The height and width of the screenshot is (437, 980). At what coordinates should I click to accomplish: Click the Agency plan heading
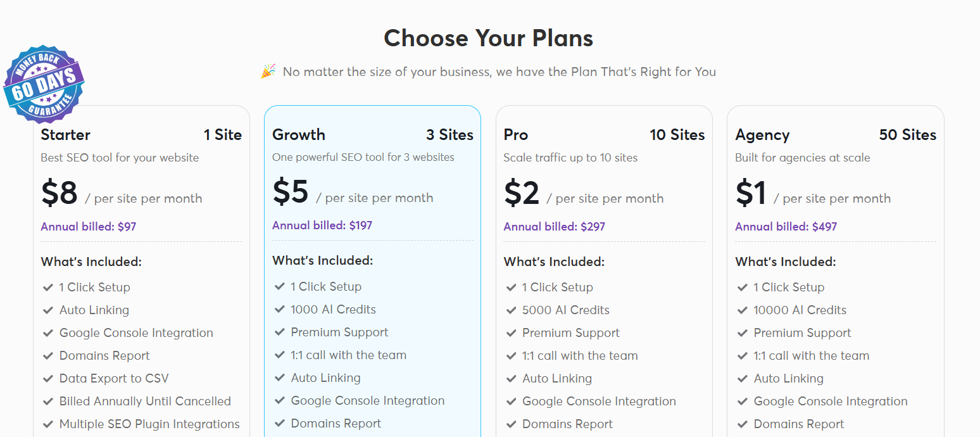coord(762,134)
